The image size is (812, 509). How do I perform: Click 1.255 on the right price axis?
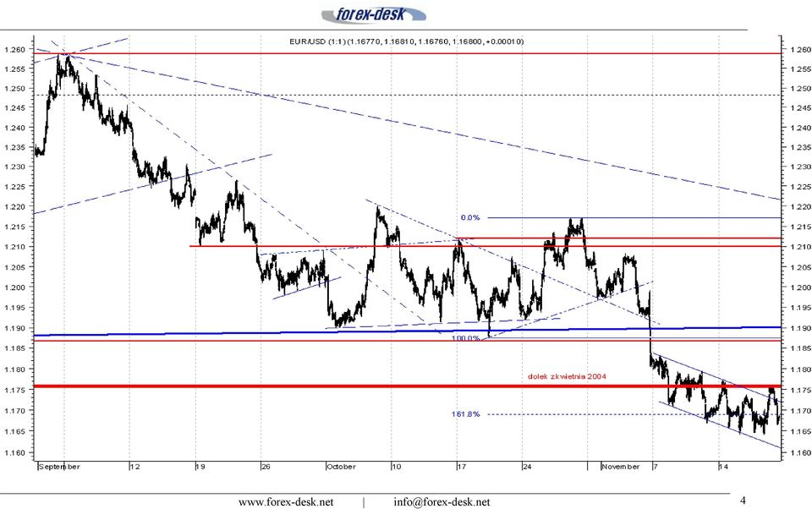801,68
